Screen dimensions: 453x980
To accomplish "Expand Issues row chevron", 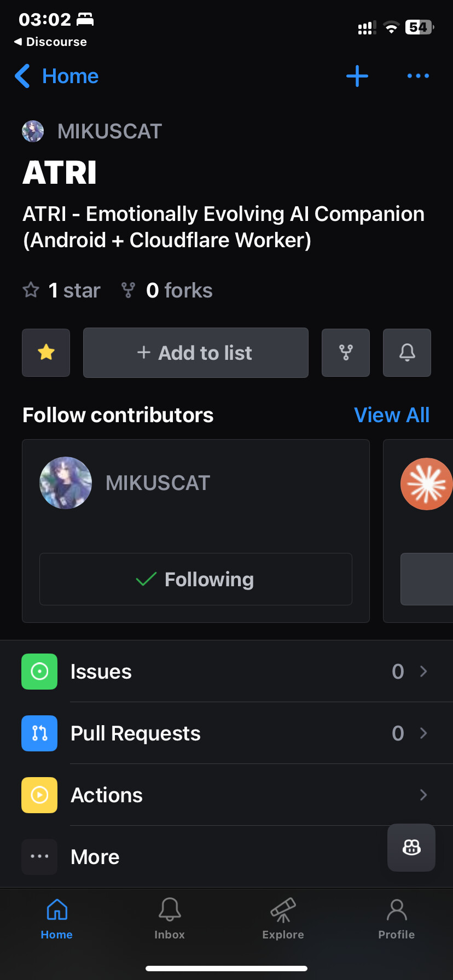I will point(423,672).
